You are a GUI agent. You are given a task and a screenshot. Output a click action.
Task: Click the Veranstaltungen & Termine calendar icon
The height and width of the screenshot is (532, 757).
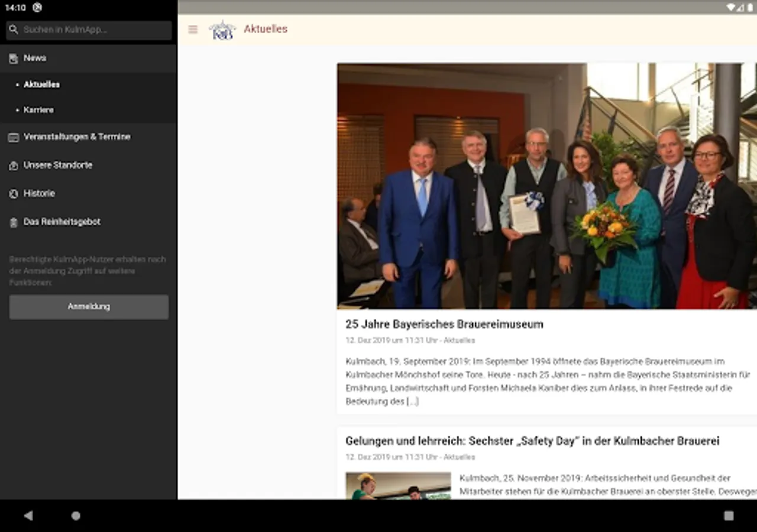pyautogui.click(x=14, y=137)
